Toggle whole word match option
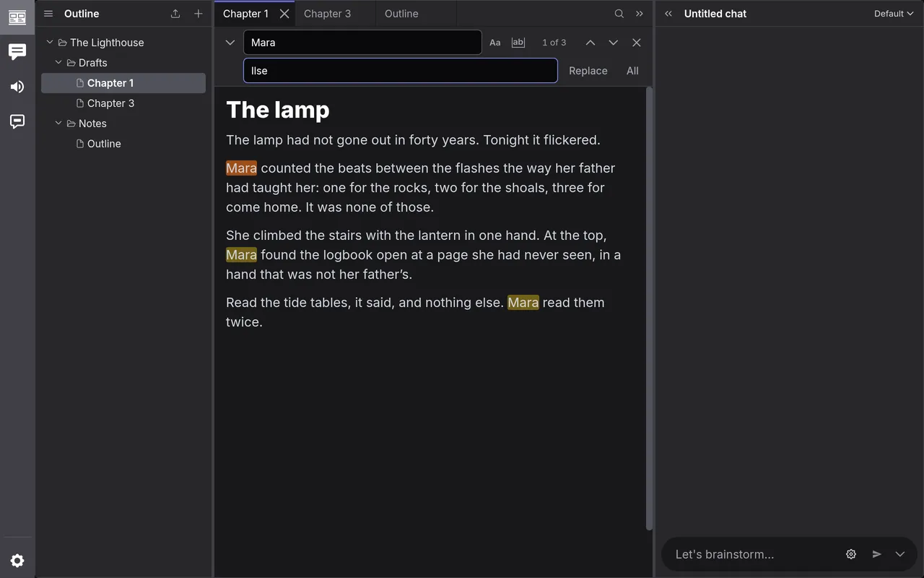 click(x=518, y=43)
